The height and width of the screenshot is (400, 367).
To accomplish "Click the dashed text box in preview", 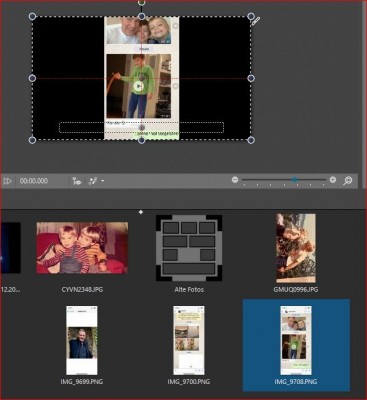I will pyautogui.click(x=141, y=127).
